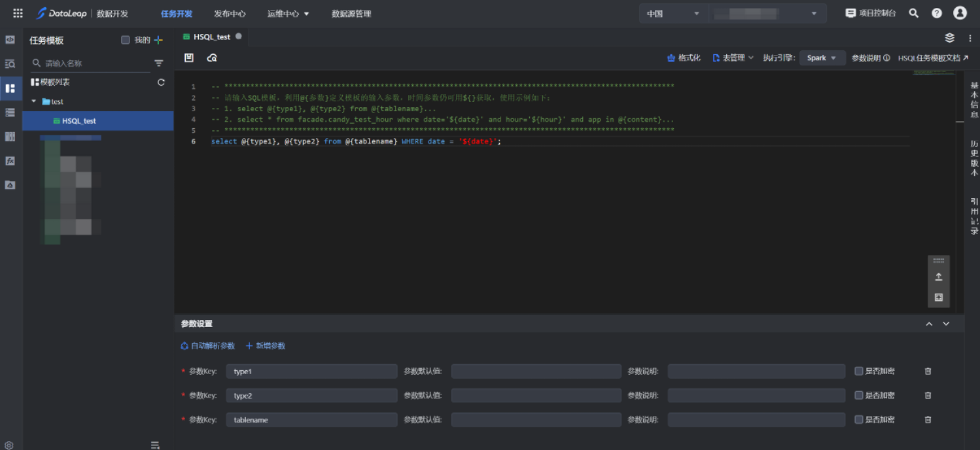Click the type2 default value input field
The width and height of the screenshot is (980, 450).
[x=536, y=396]
